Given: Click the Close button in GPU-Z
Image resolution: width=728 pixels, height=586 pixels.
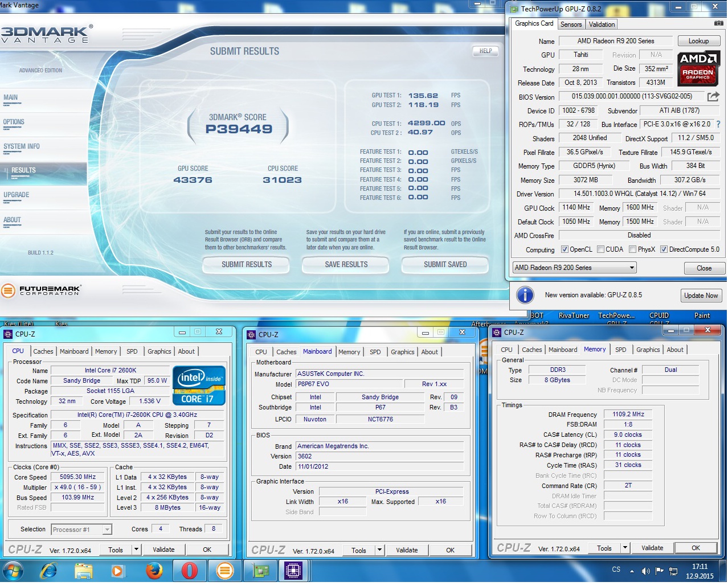Looking at the screenshot, I should point(704,268).
